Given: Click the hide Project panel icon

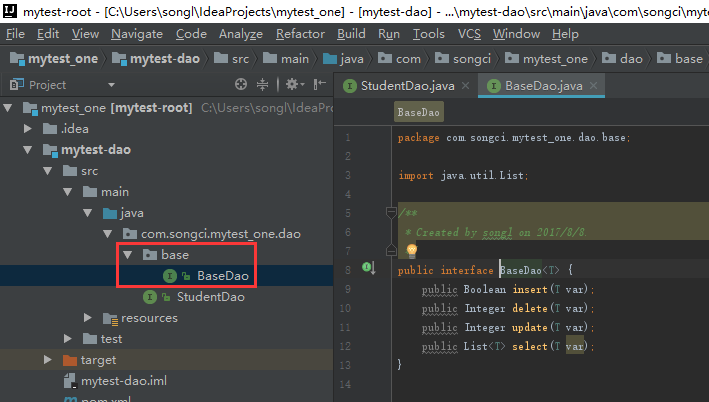Looking at the screenshot, I should tap(320, 84).
